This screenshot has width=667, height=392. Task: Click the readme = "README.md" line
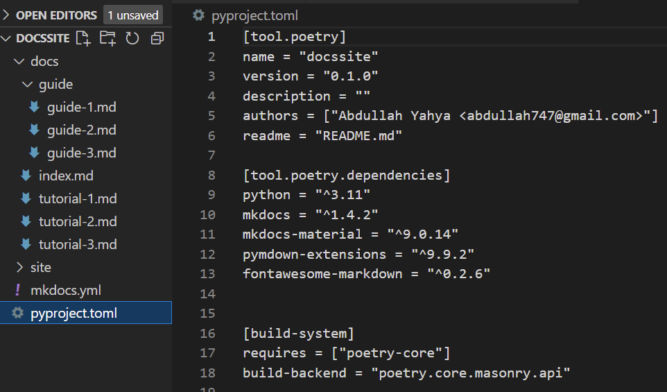[x=322, y=136]
